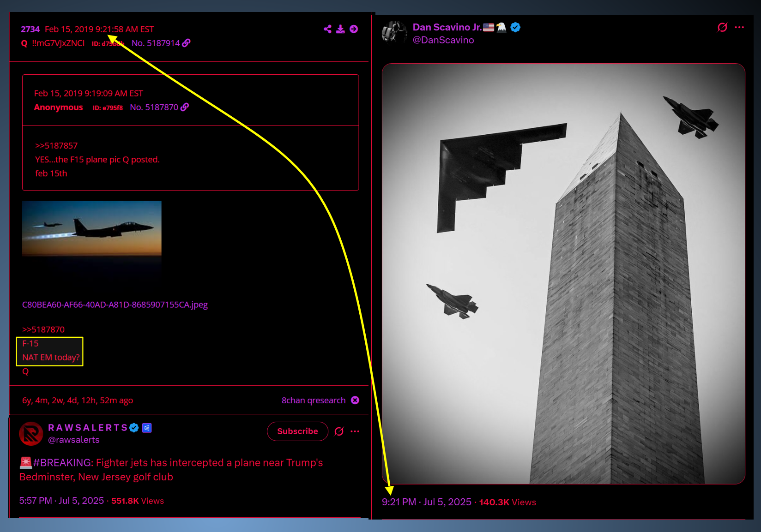
Task: Click the Feb 15, 2019 9:19:09 AM EST timestamp
Action: coord(89,93)
